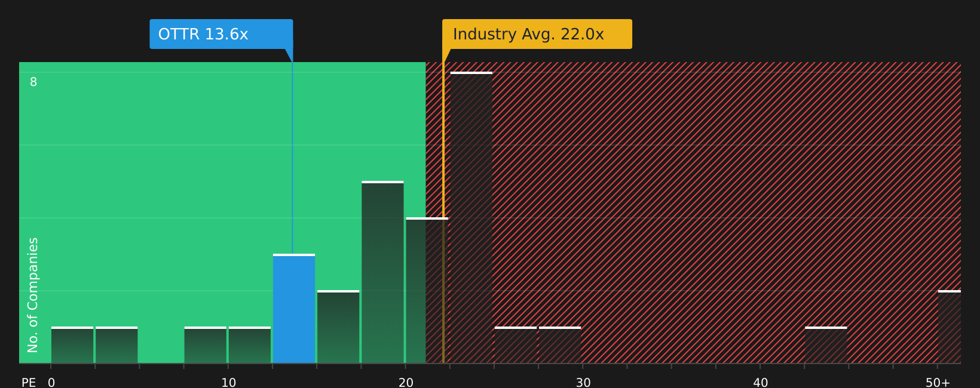
Task: Click the Industry Avg. 22.0x label
Action: point(537,34)
